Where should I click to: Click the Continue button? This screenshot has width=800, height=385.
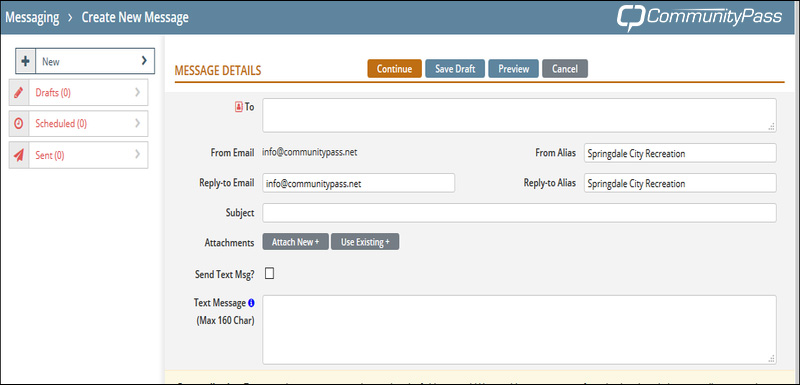[x=394, y=69]
